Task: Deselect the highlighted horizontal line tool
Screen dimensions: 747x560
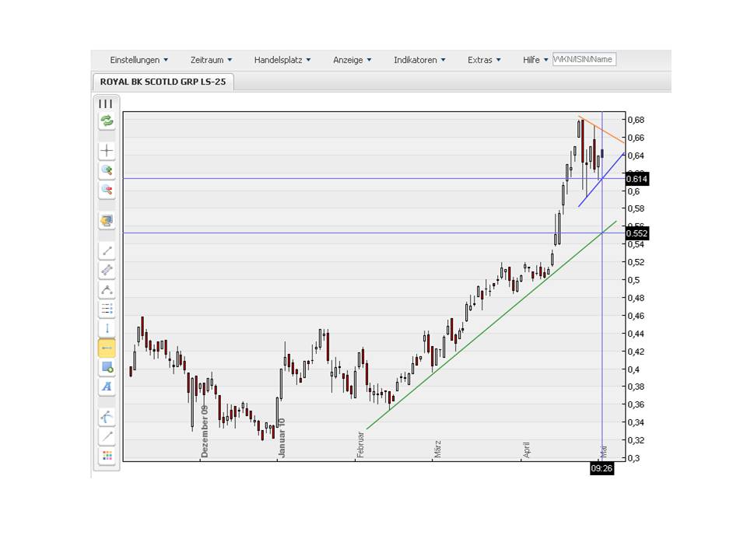Action: pos(107,348)
